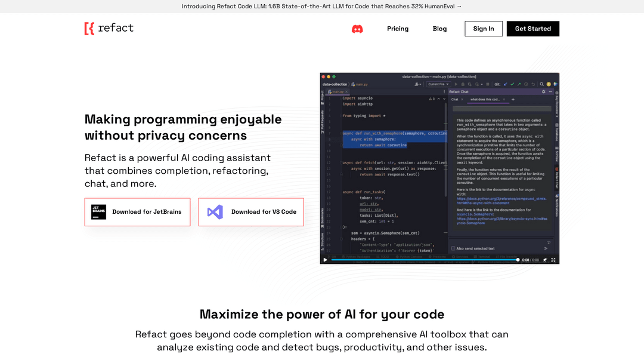Click the Git commit checkmark in the video
Image resolution: width=644 pixels, height=363 pixels.
click(512, 84)
